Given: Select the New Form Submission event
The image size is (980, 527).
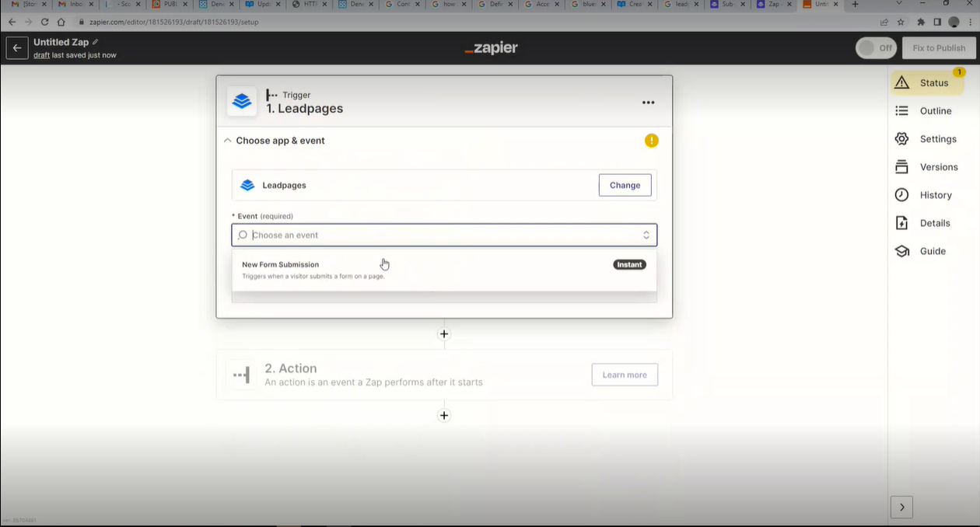Looking at the screenshot, I should click(x=444, y=270).
